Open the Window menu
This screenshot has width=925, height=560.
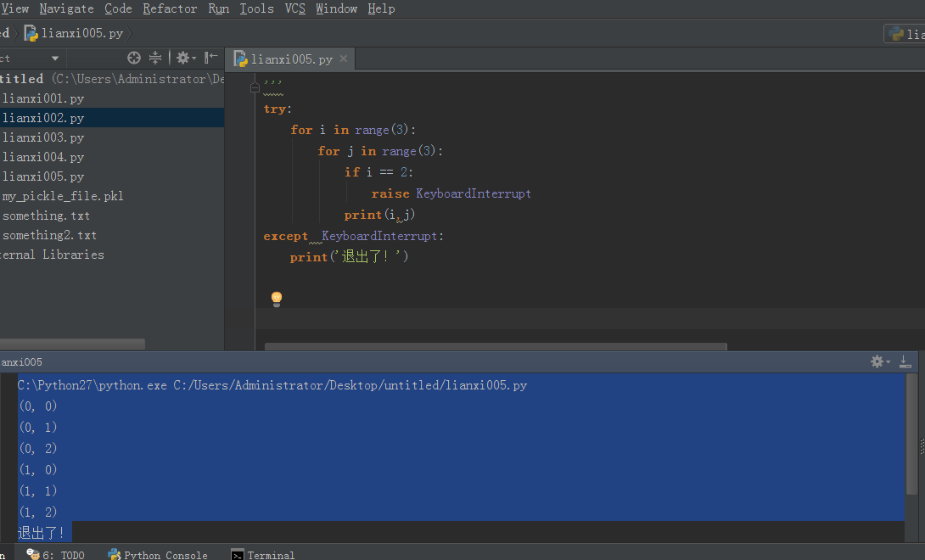pyautogui.click(x=336, y=8)
